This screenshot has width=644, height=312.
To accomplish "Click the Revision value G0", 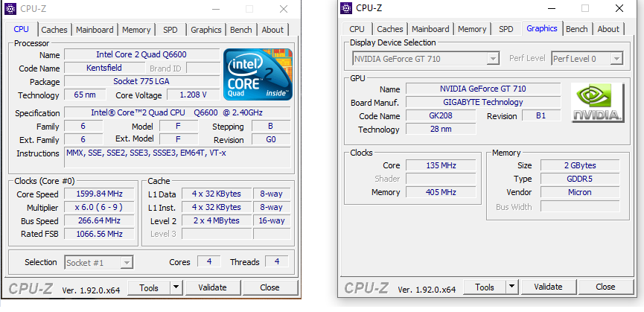I will pos(271,139).
